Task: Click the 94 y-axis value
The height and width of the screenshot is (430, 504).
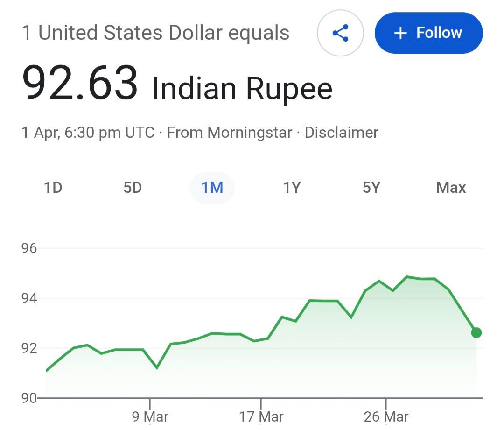Action: pos(29,298)
